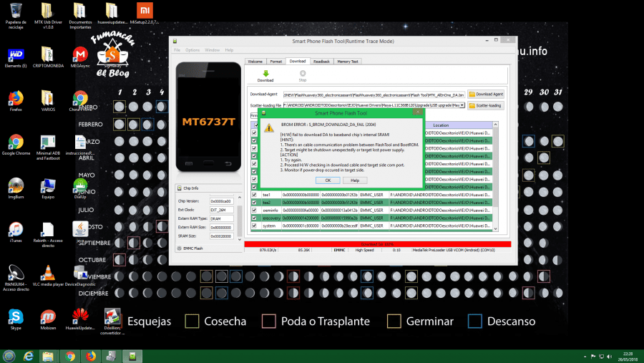The width and height of the screenshot is (644, 363).
Task: Click the system tray clock
Action: [628, 356]
